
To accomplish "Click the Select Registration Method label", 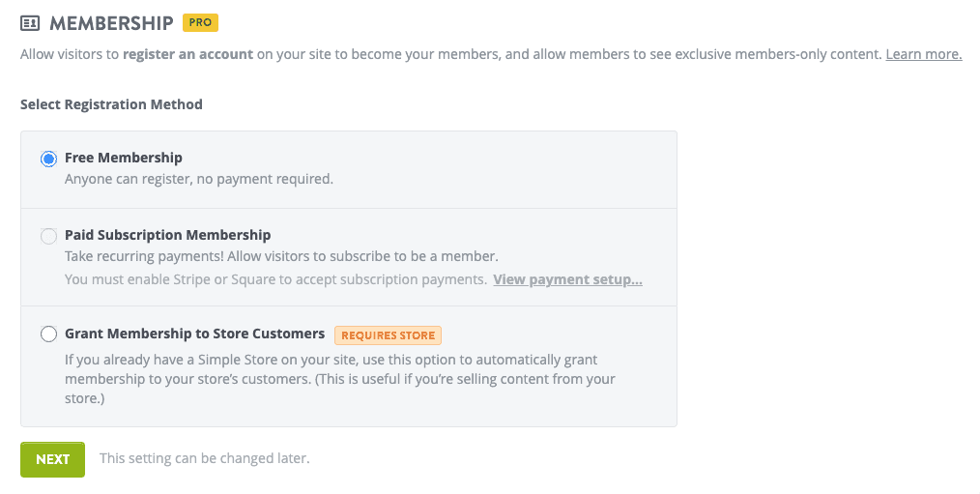I will 111,104.
